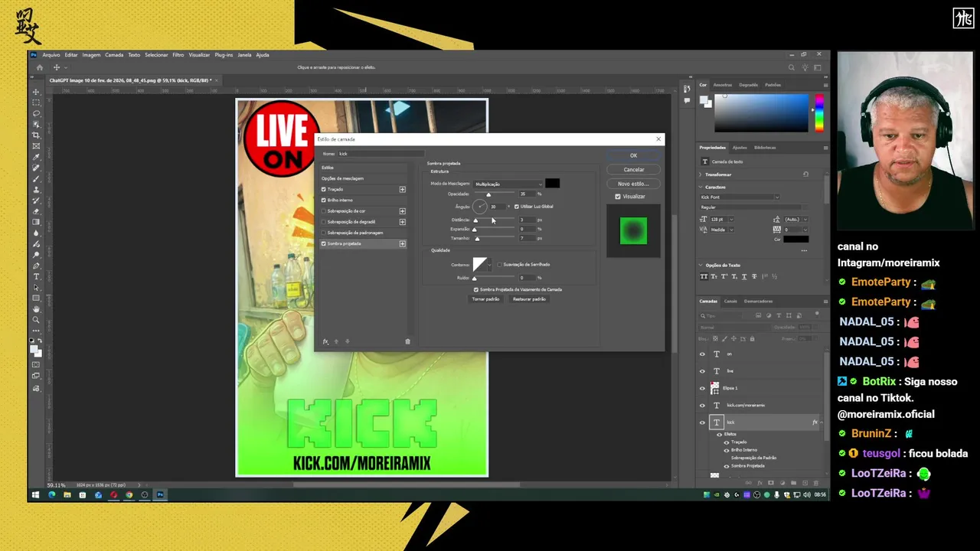Select the Brush tool
The image size is (980, 551).
[x=36, y=178]
